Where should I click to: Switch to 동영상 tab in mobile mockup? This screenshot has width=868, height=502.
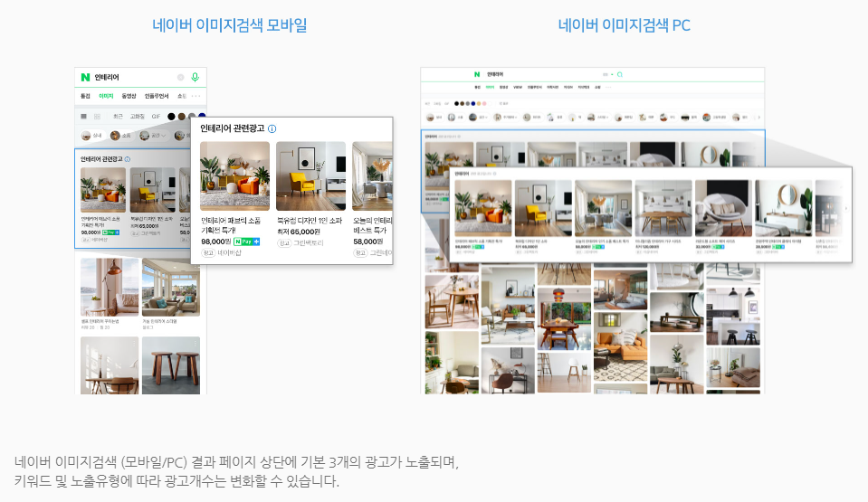[129, 96]
